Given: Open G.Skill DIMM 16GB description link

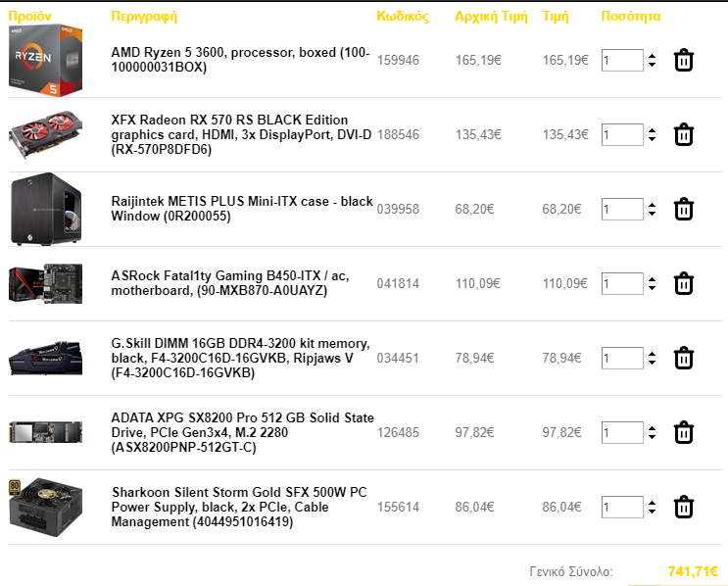Looking at the screenshot, I should (240, 358).
